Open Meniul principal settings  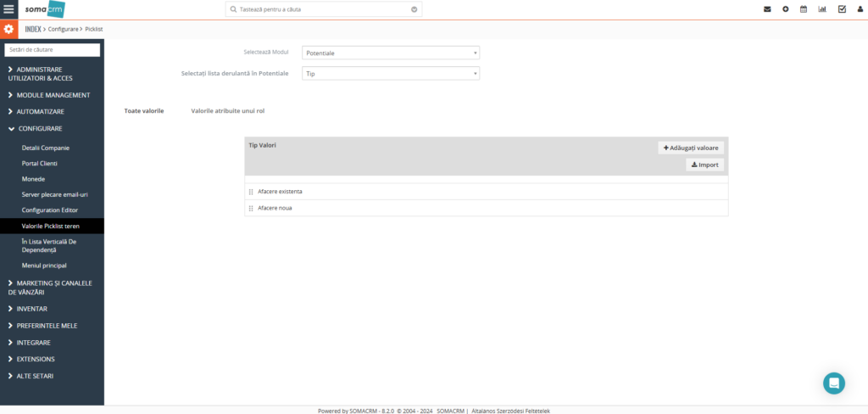pyautogui.click(x=44, y=266)
